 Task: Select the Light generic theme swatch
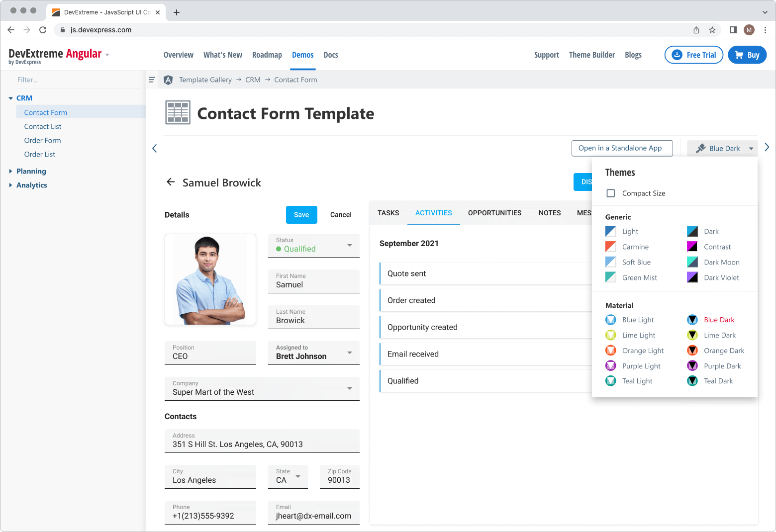pyautogui.click(x=611, y=231)
